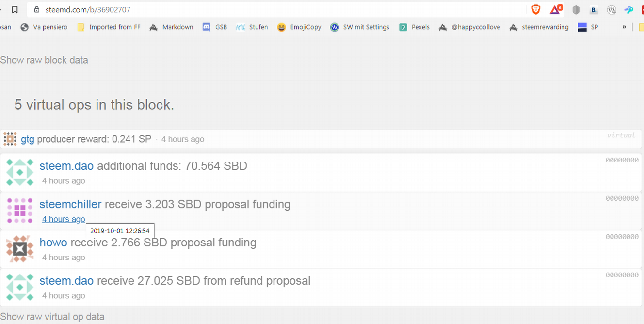Click the bookmark this page icon
Screen dimensions: 644x324
[x=15, y=9]
